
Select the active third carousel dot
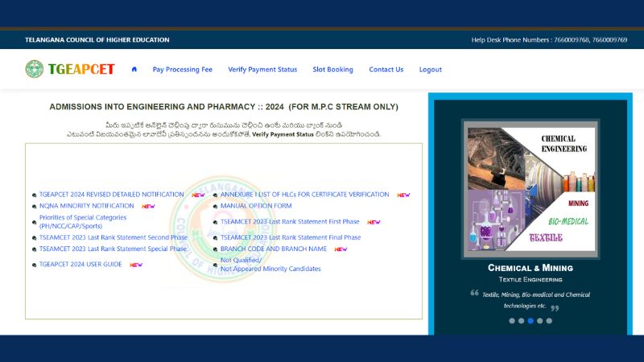coord(530,321)
